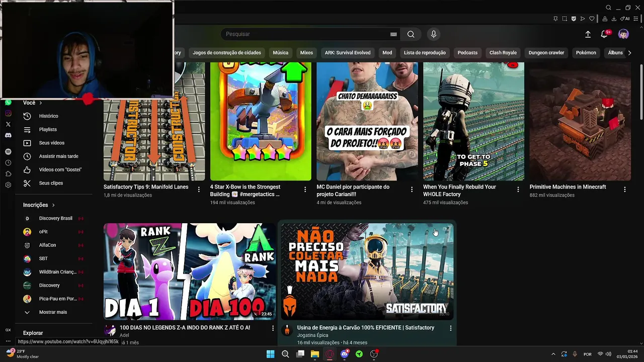
Task: Open options menu for Rebuild Your WHOLE Factory short
Action: pos(518,190)
